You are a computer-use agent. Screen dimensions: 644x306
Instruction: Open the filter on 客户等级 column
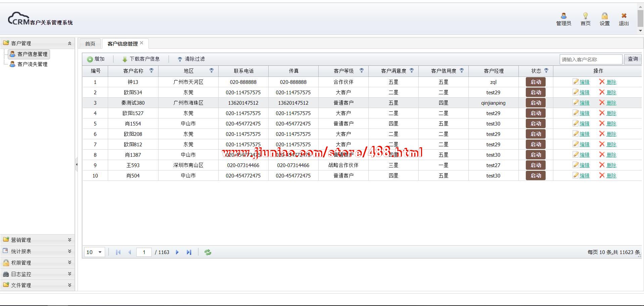click(362, 70)
